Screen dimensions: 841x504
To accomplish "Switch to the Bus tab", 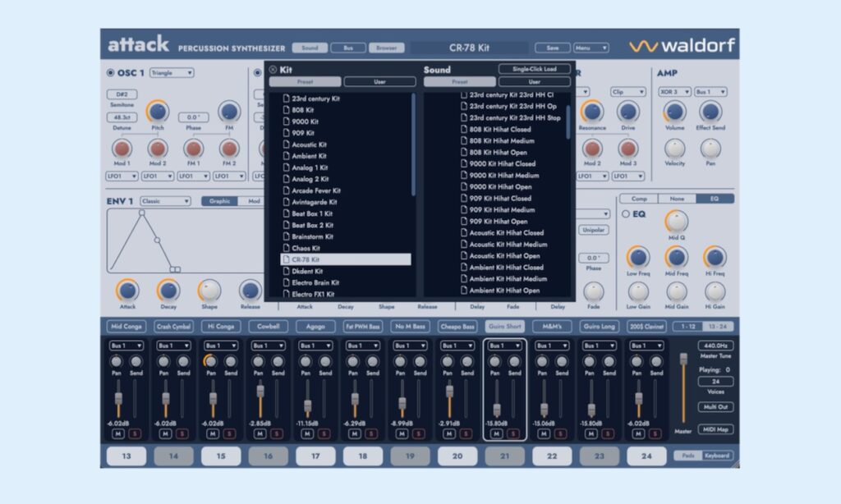I will (x=348, y=48).
